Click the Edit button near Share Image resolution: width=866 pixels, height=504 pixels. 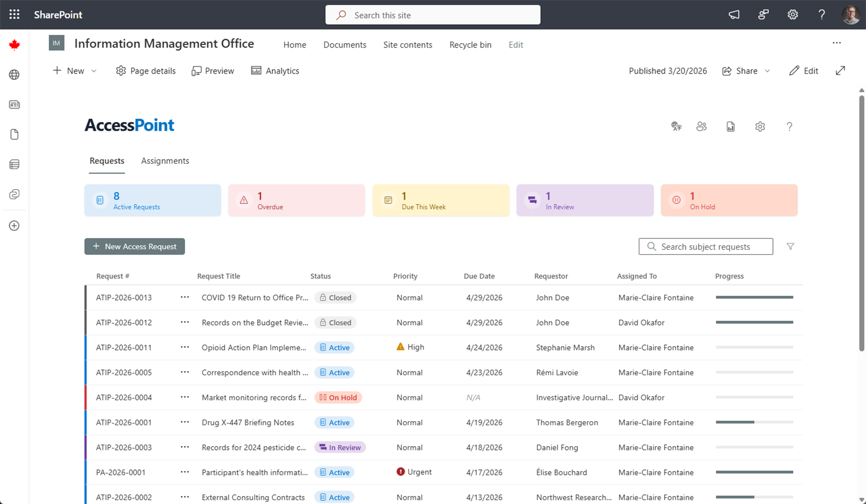click(803, 70)
